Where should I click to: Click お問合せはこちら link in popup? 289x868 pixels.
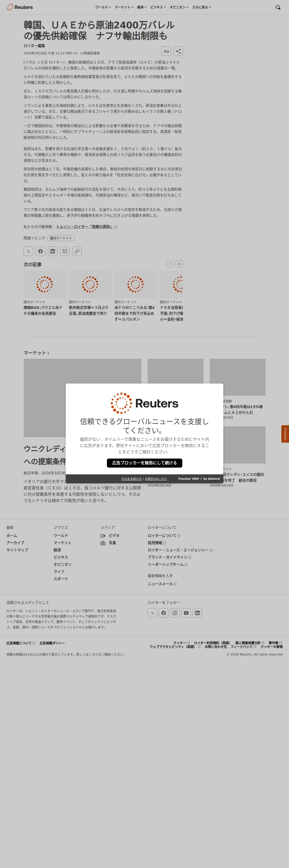click(156, 479)
